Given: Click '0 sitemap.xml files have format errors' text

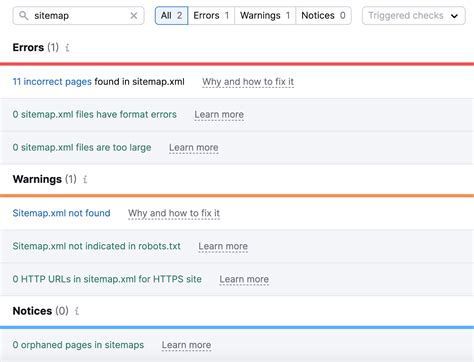Looking at the screenshot, I should 95,114.
